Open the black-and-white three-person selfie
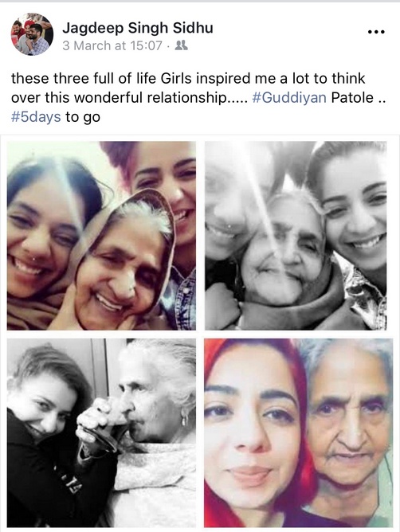This screenshot has width=400, height=532. pos(296,236)
